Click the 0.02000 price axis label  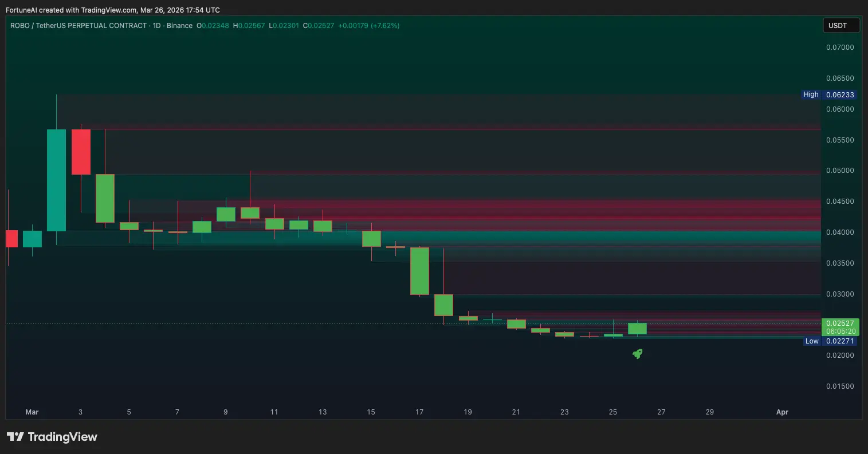tap(840, 356)
